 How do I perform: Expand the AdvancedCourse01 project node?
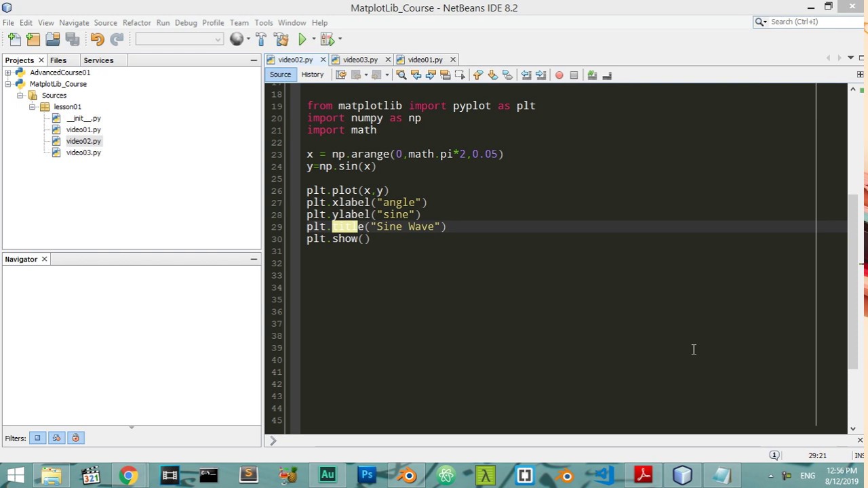(x=7, y=73)
